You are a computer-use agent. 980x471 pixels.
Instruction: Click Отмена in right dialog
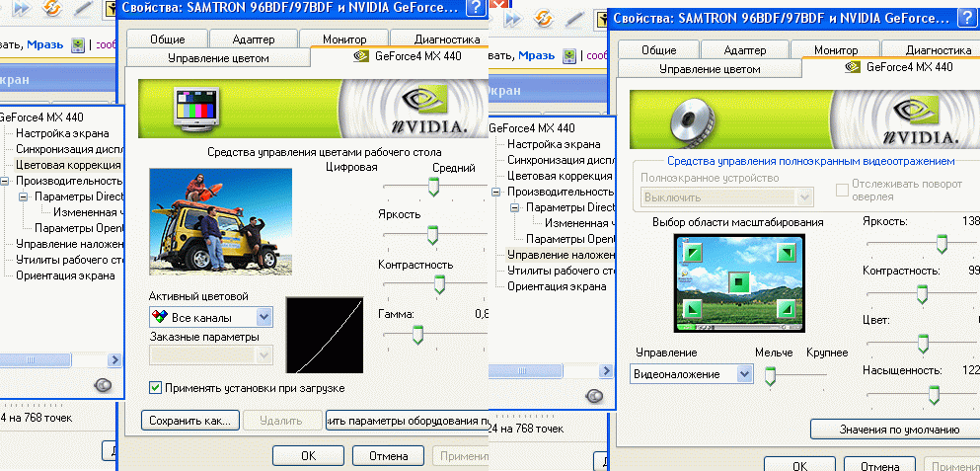[879, 466]
